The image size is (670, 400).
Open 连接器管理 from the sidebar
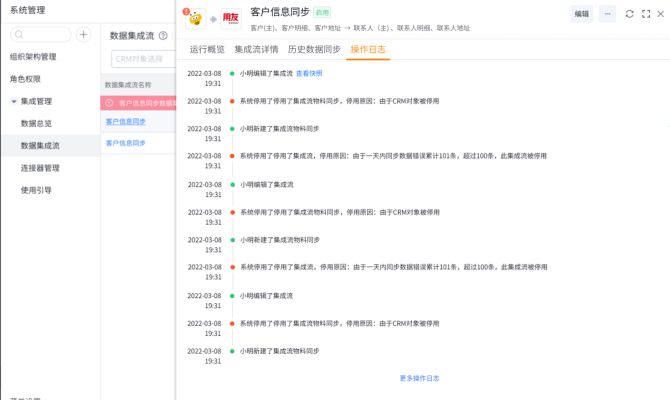[40, 168]
